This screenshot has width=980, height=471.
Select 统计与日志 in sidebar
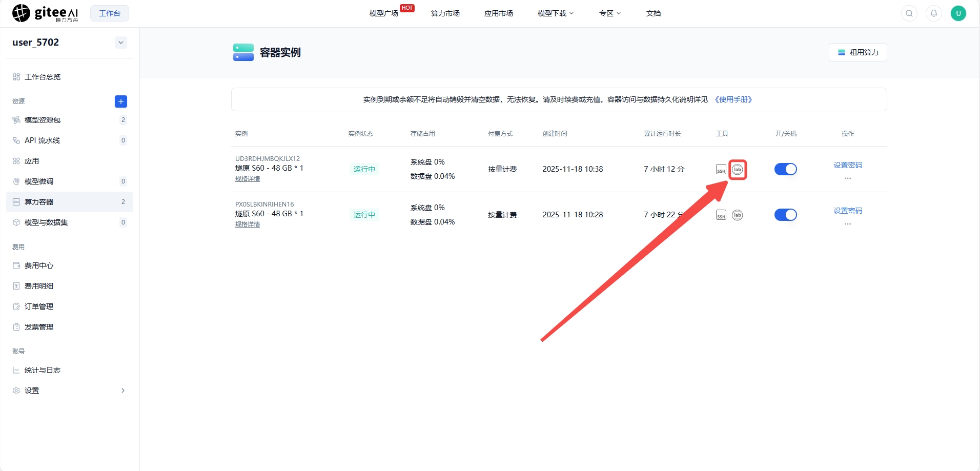pos(70,370)
